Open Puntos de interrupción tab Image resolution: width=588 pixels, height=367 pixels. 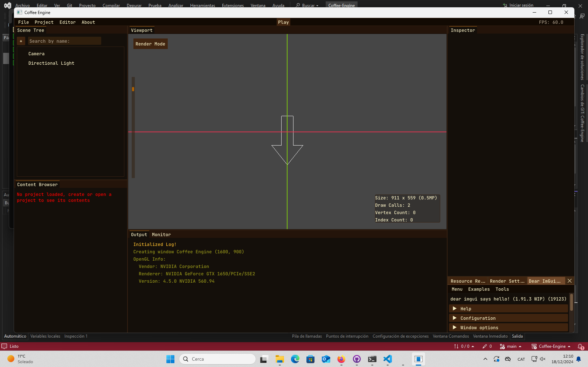347,336
